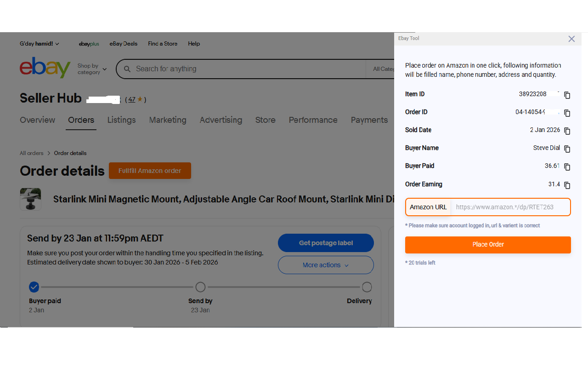Click the blue Buyer paid checkmark
Screen dimensions: 588x368
pos(34,287)
